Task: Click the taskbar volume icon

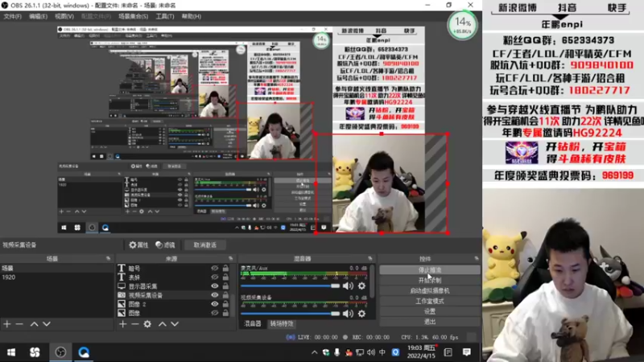Action: [x=371, y=352]
